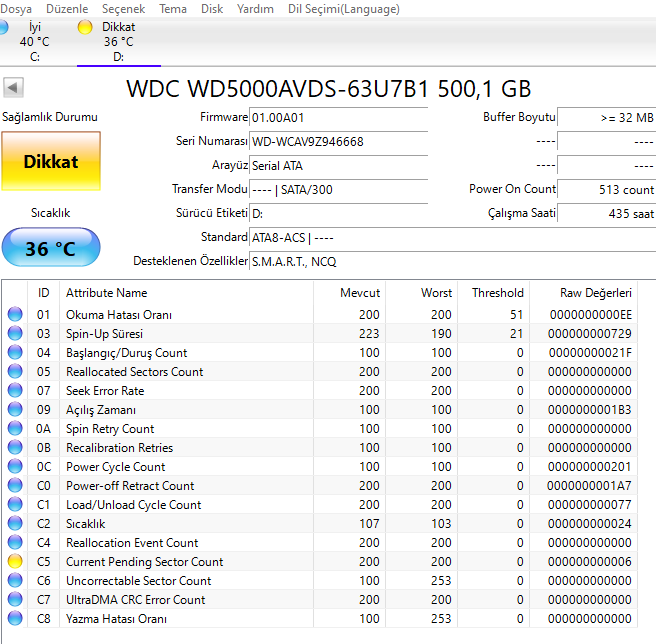Open the Dil Seçimi(Language) menu
This screenshot has height=644, width=656.
pos(343,9)
